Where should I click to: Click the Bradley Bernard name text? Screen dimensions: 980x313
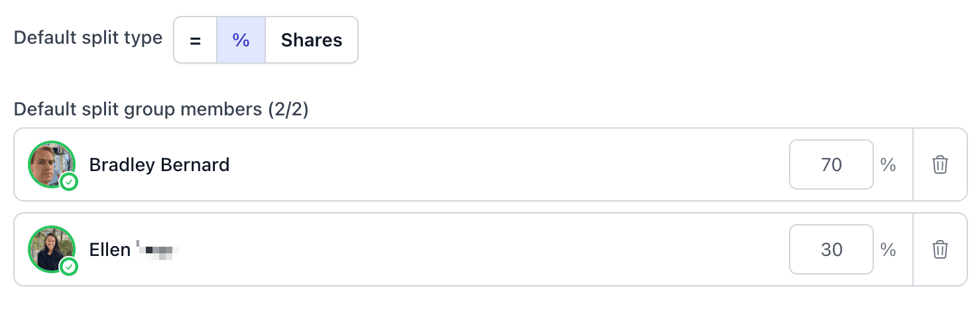(x=159, y=164)
